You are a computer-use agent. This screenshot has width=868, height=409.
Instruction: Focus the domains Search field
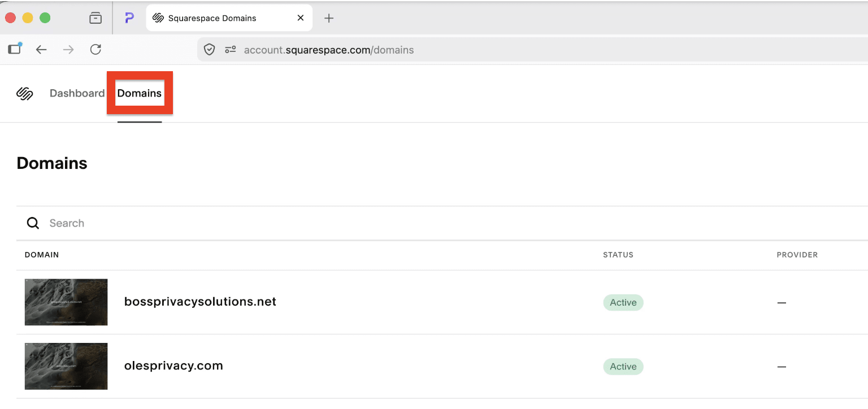click(442, 223)
